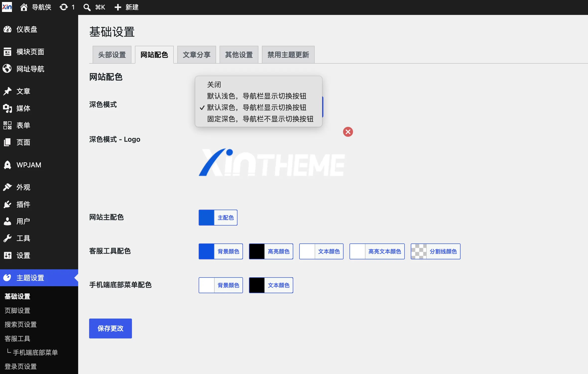Image resolution: width=588 pixels, height=374 pixels.
Task: Click 手机端底部菜单 背景颜色 button label
Action: (x=229, y=285)
